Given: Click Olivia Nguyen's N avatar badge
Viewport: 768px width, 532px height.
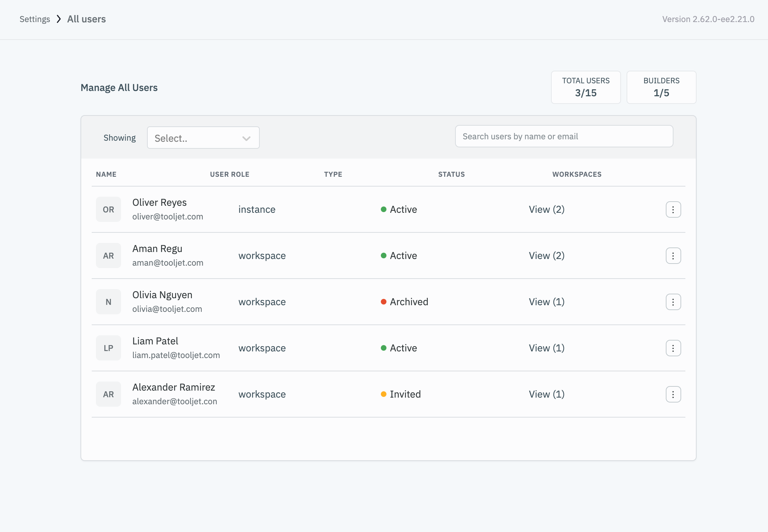Looking at the screenshot, I should [109, 302].
